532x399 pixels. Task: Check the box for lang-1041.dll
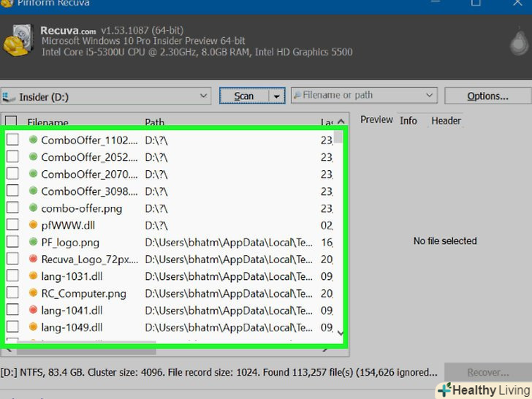pyautogui.click(x=12, y=309)
